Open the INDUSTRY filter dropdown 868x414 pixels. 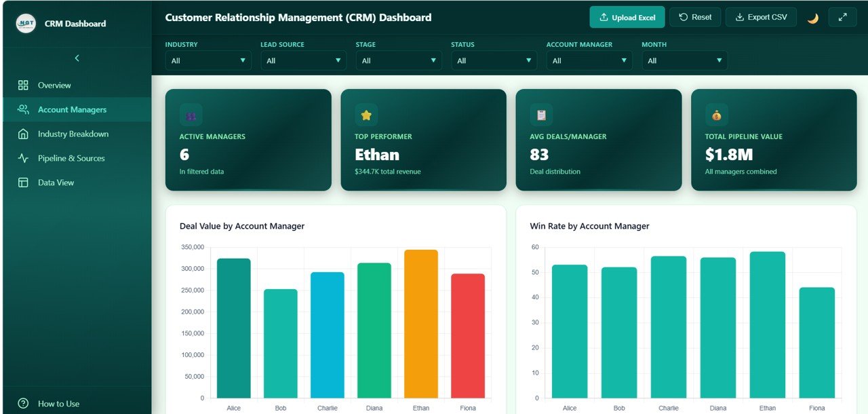(x=208, y=60)
